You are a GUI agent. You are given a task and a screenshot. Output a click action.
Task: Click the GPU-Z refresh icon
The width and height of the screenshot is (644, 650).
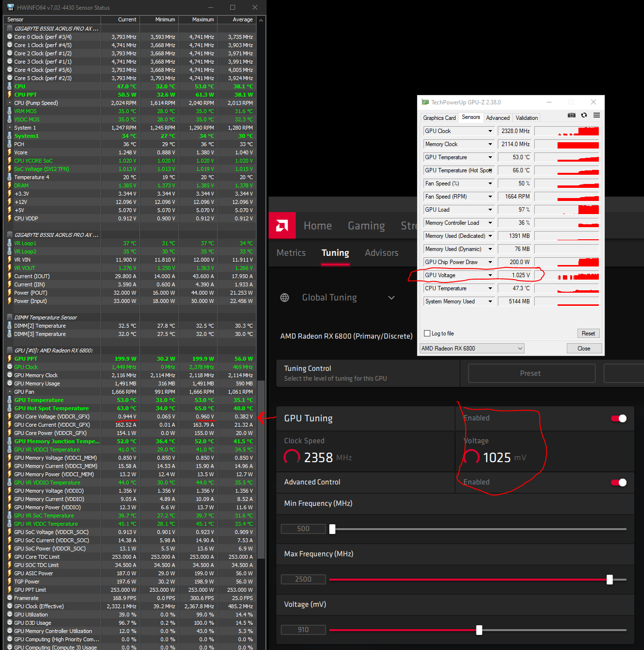[x=584, y=115]
